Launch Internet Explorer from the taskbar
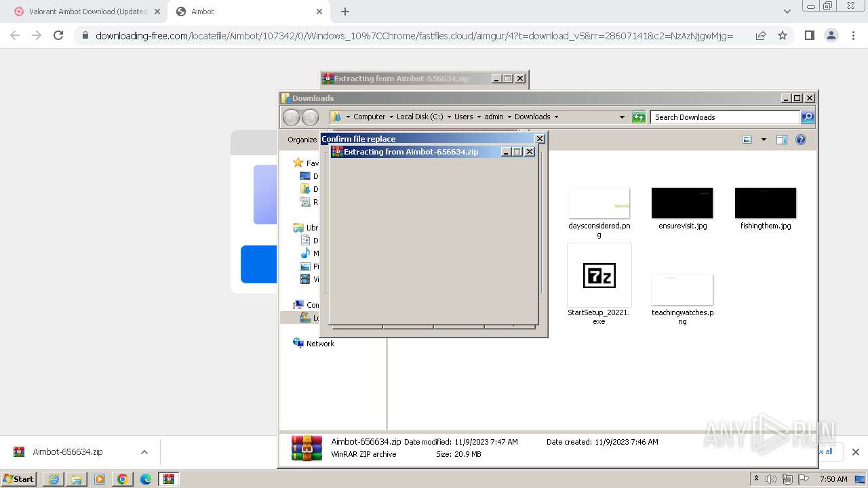 pos(54,479)
